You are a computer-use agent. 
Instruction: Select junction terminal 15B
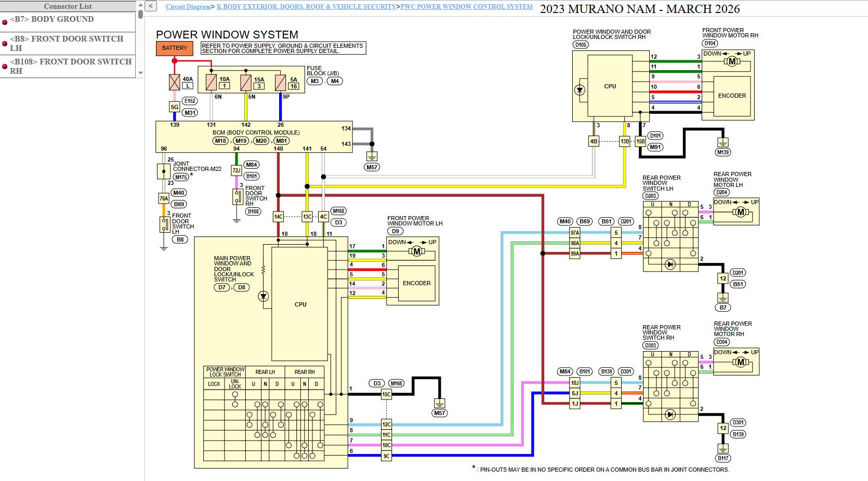click(x=640, y=141)
